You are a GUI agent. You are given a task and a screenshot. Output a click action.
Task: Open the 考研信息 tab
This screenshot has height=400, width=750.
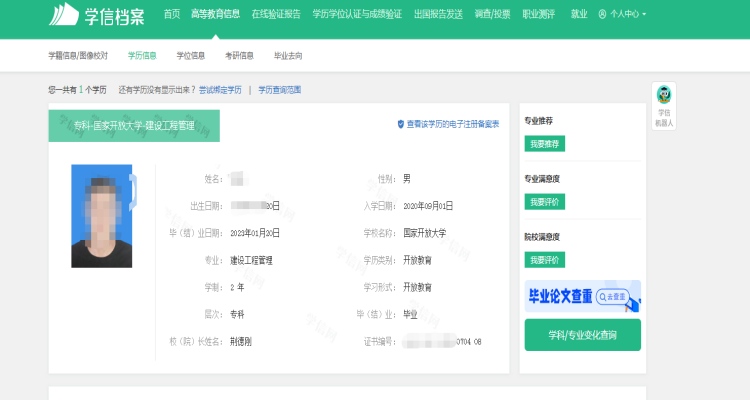[239, 55]
